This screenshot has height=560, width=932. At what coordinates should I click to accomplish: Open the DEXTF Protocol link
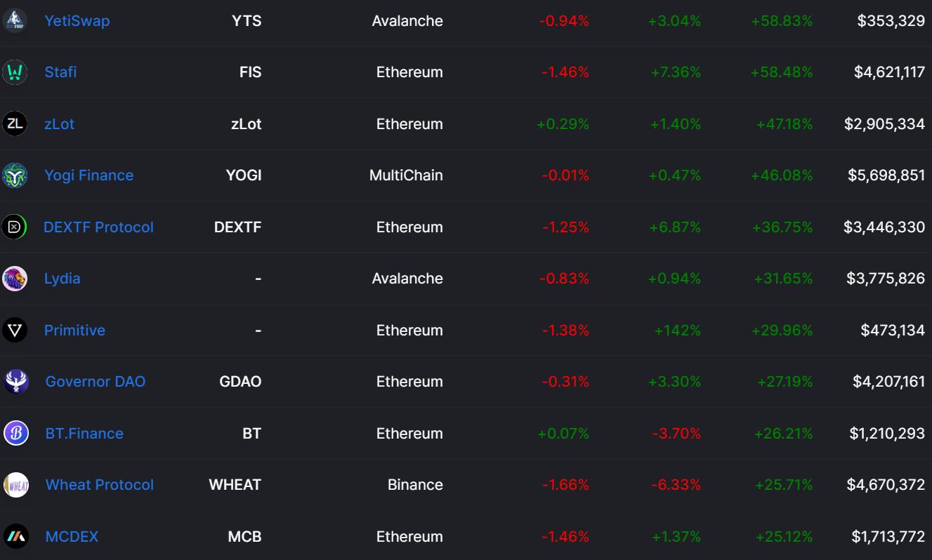98,227
